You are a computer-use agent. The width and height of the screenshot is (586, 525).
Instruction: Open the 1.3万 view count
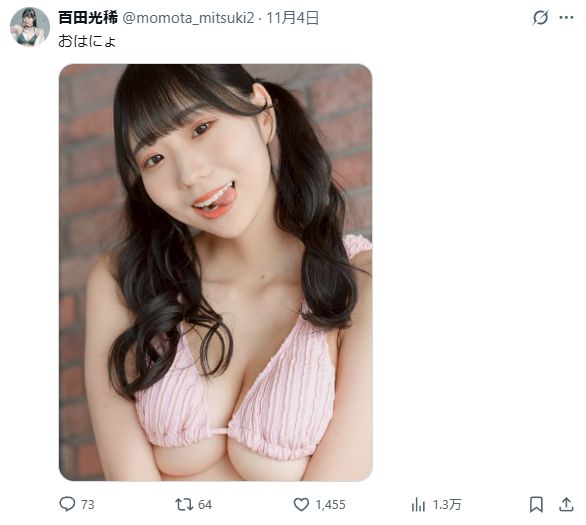(x=447, y=505)
